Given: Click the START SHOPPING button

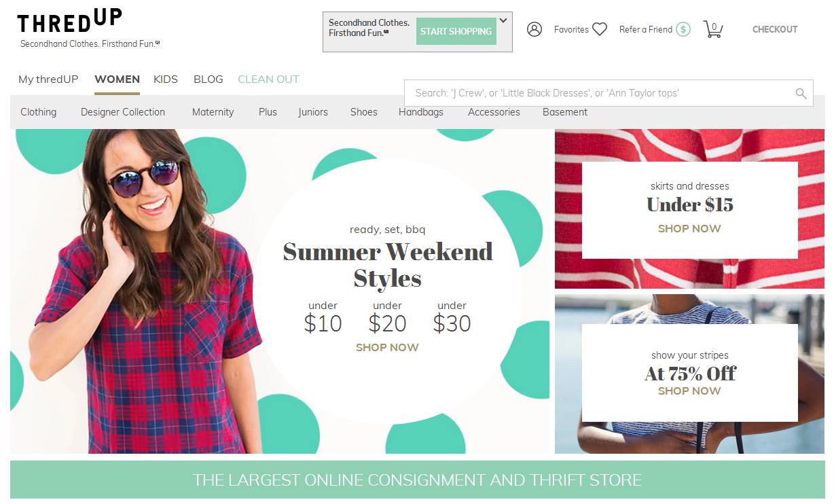Looking at the screenshot, I should [x=456, y=31].
